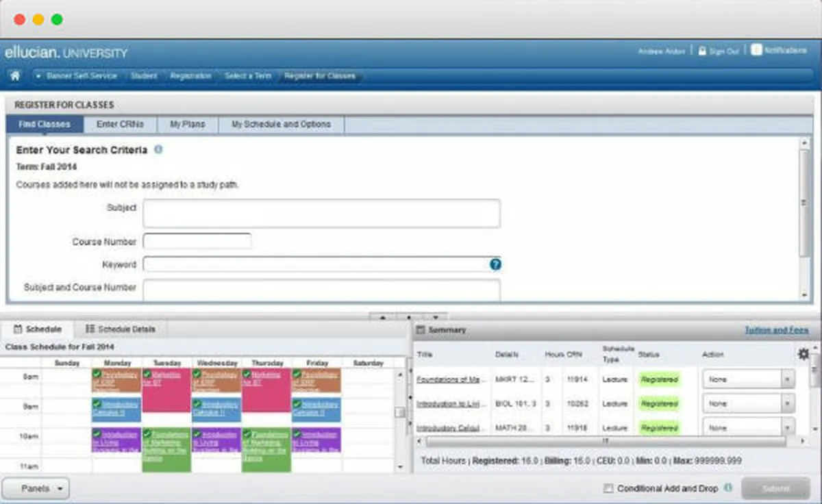Image resolution: width=822 pixels, height=504 pixels.
Task: Click the Summary panel header icon
Action: point(421,330)
